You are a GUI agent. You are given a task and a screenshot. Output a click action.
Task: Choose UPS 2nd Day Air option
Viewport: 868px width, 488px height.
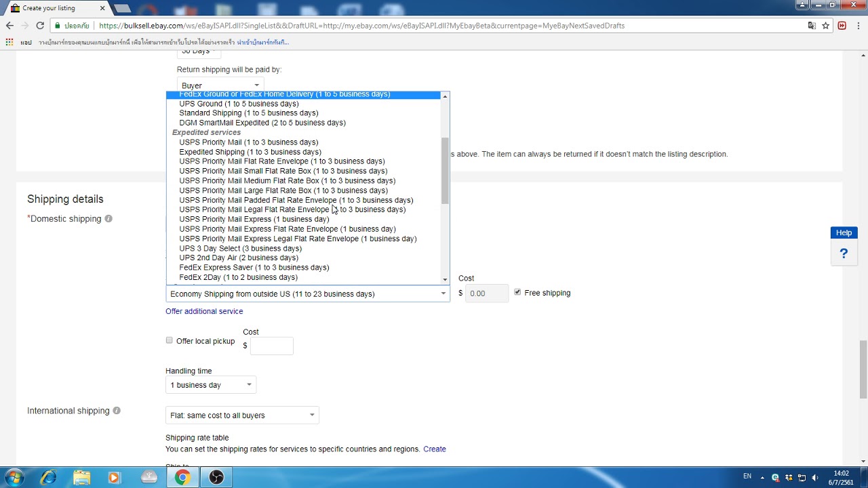(239, 258)
